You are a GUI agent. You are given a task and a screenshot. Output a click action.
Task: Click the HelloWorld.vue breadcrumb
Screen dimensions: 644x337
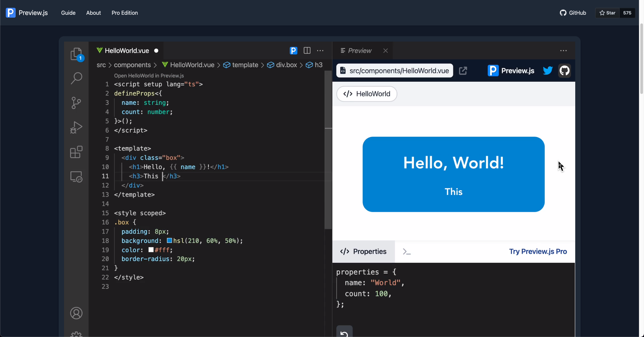pyautogui.click(x=188, y=65)
